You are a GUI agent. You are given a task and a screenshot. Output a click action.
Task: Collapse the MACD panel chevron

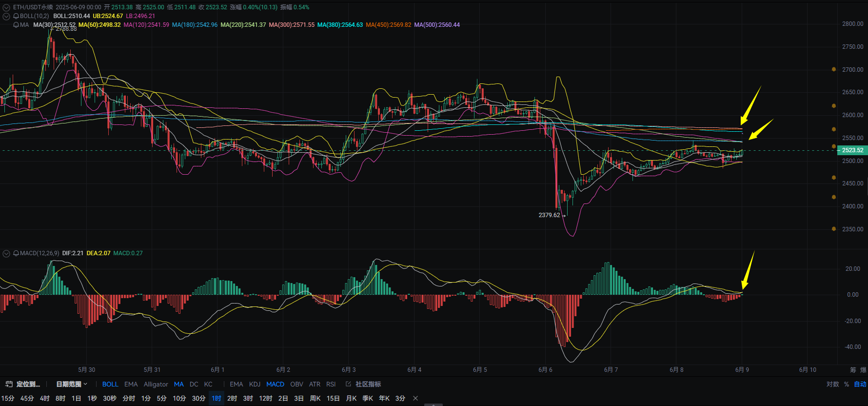click(6, 253)
